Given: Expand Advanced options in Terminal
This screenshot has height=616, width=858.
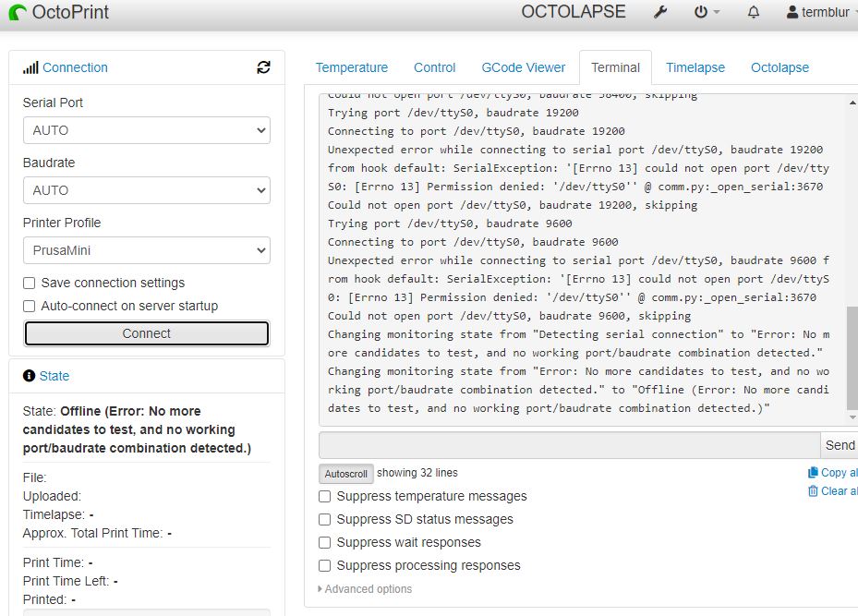Looking at the screenshot, I should pyautogui.click(x=365, y=589).
